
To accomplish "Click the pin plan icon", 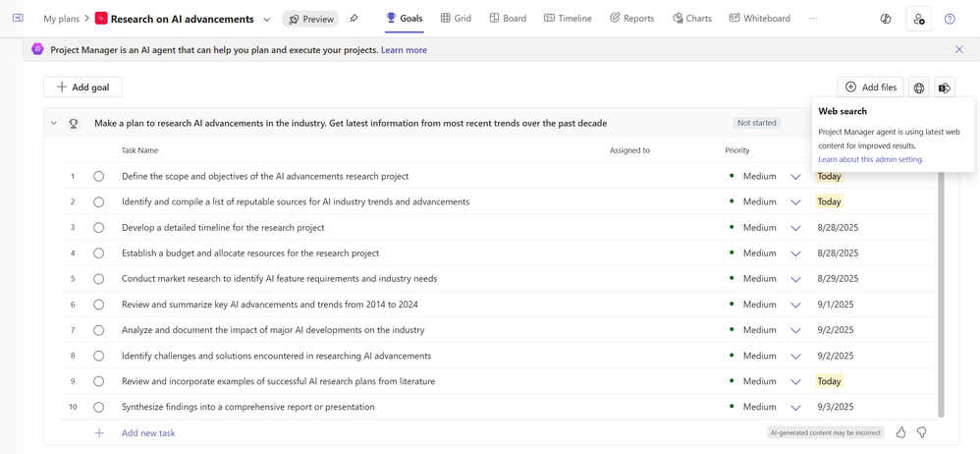I will click(354, 19).
